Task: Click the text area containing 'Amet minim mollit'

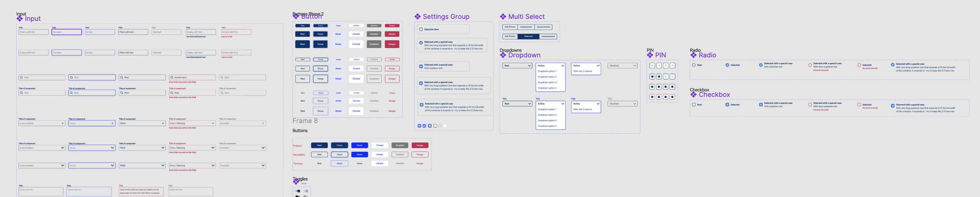Action: pyautogui.click(x=141, y=191)
